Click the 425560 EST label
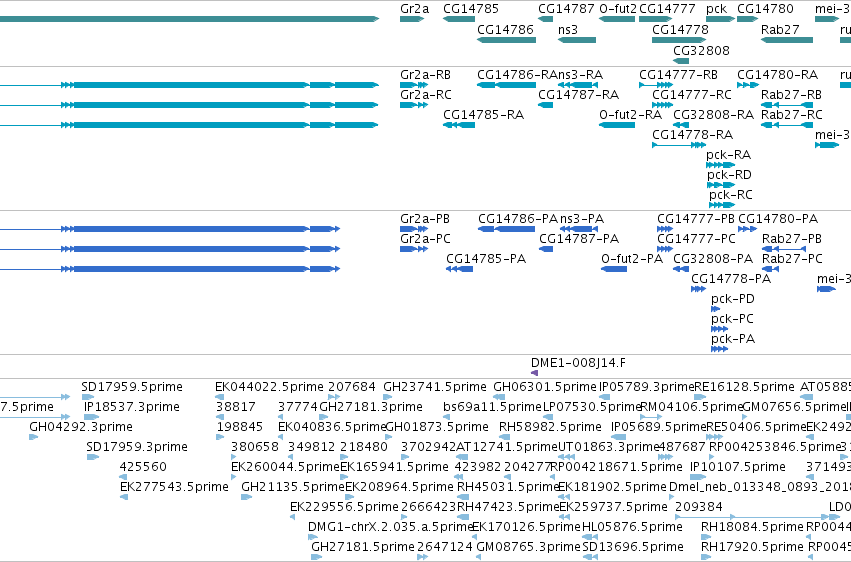 [143, 467]
